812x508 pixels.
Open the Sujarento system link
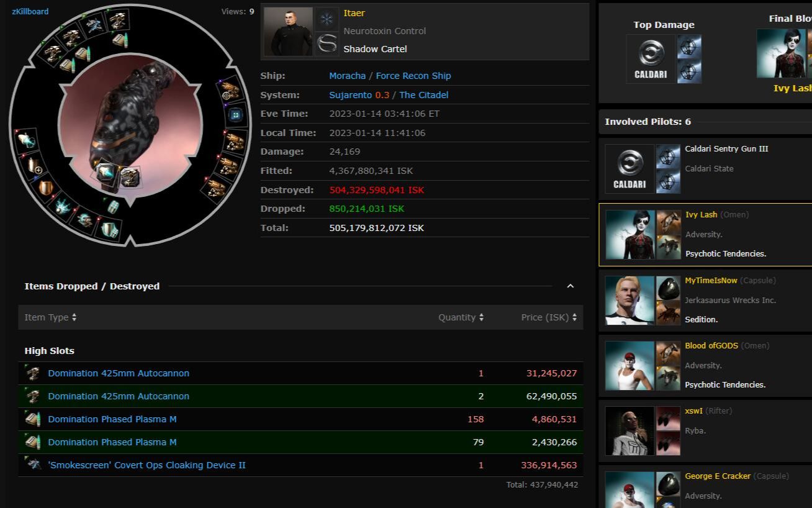pyautogui.click(x=351, y=95)
